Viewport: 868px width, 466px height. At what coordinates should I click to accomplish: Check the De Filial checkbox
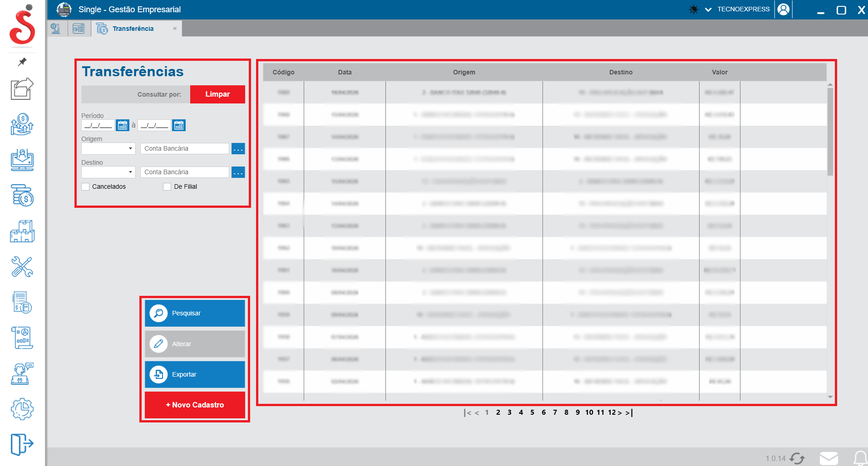point(167,186)
